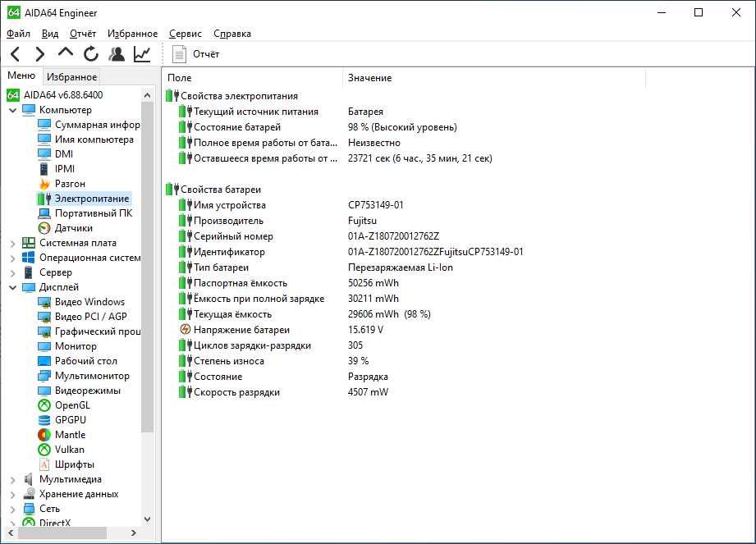
Task: Select the Электропитание tree item
Action: coord(83,199)
